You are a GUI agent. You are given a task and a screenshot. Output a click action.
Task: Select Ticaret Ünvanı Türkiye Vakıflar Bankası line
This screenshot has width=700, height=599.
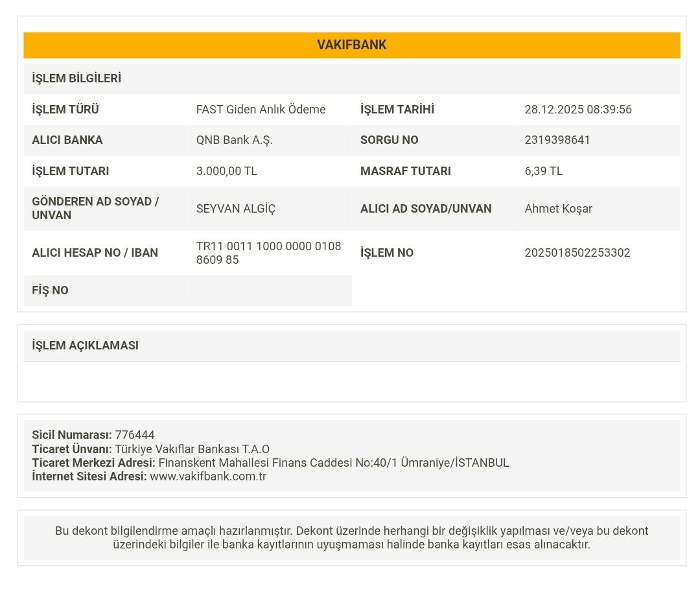(151, 449)
